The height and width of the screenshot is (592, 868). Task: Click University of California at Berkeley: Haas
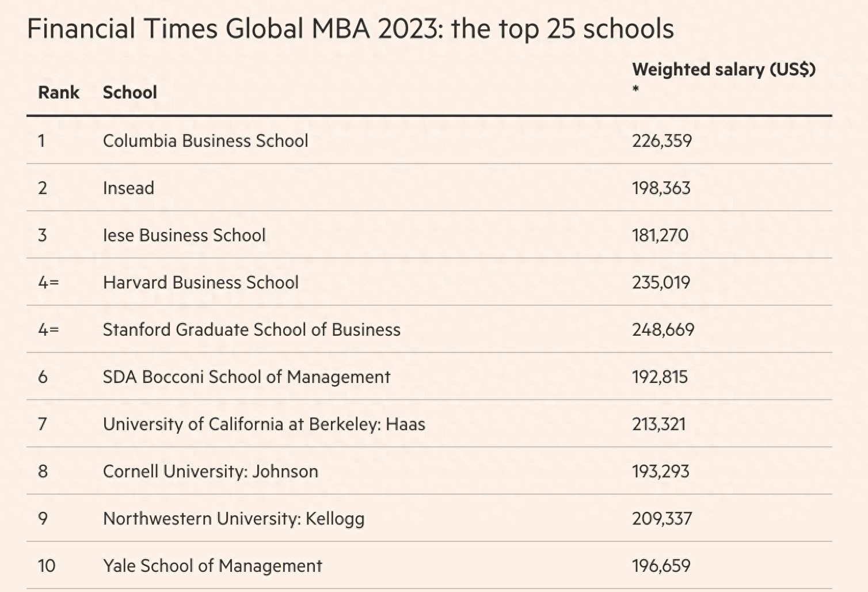click(x=264, y=424)
